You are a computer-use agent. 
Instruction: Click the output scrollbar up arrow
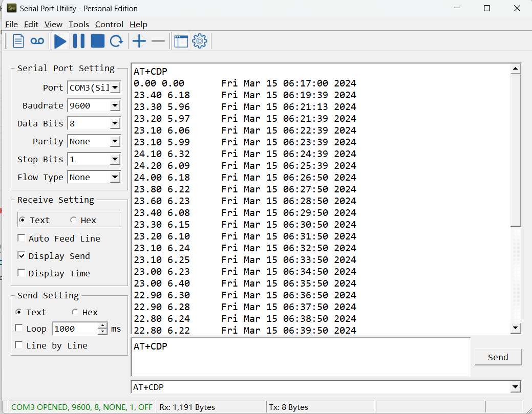pos(516,69)
